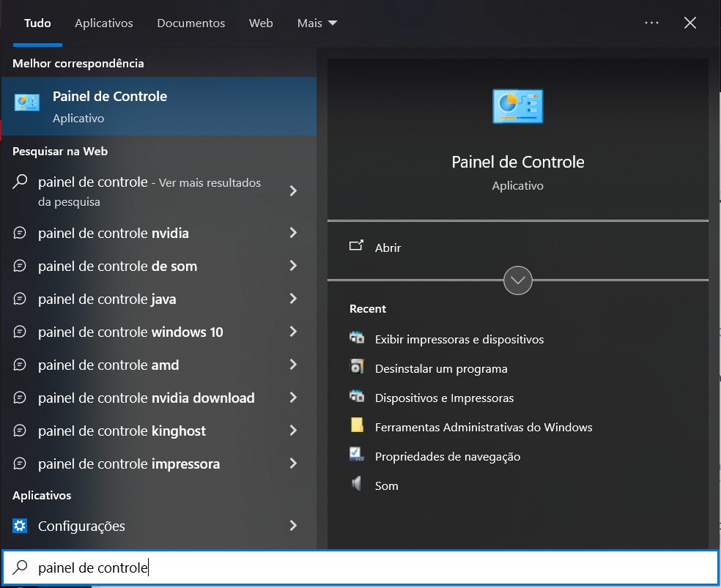This screenshot has width=721, height=588.
Task: Select 'painel de controle impressora' suggestion text
Action: pos(129,464)
